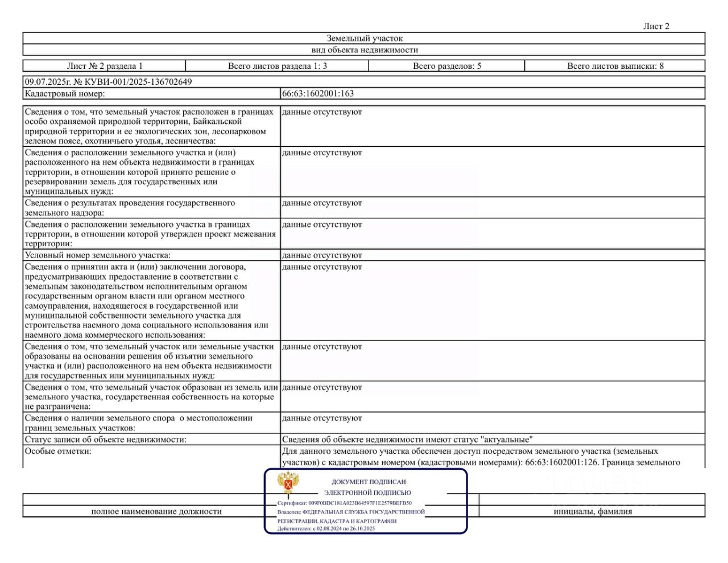This screenshot has height=563, width=728.
Task: Select 'Всего листов раздела 1: 3' cell
Action: point(277,66)
